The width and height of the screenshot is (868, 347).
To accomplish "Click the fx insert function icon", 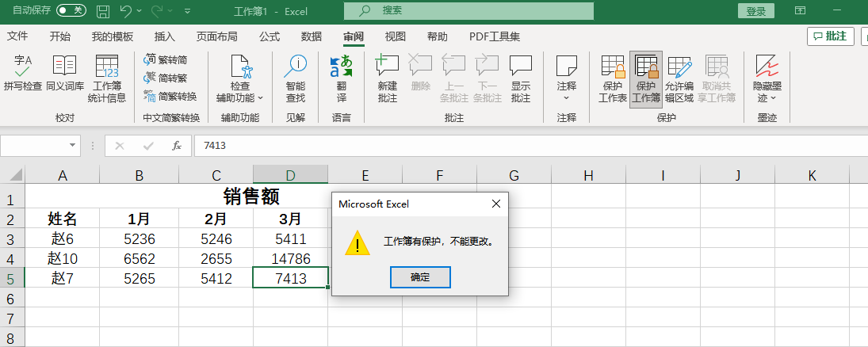I will click(x=177, y=146).
